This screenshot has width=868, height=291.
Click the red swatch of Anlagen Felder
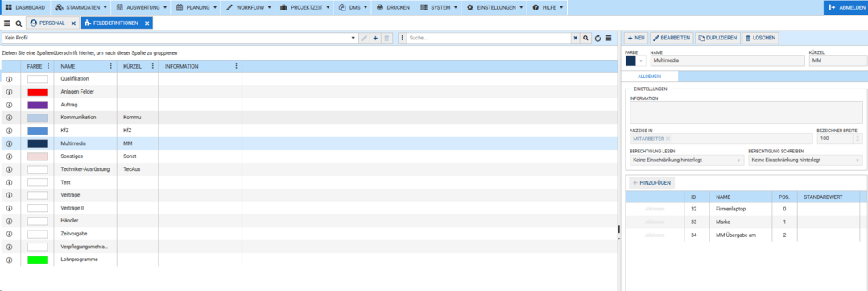coord(37,91)
